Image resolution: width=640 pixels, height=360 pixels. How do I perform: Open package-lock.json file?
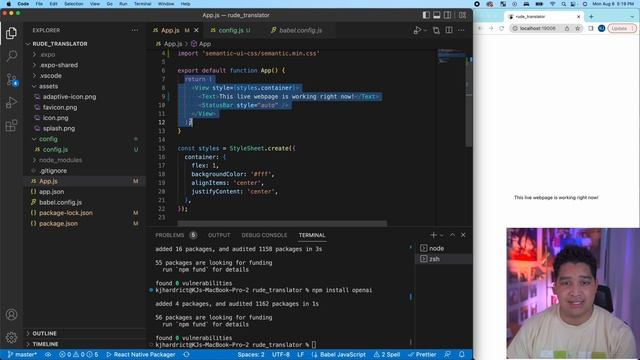(65, 213)
